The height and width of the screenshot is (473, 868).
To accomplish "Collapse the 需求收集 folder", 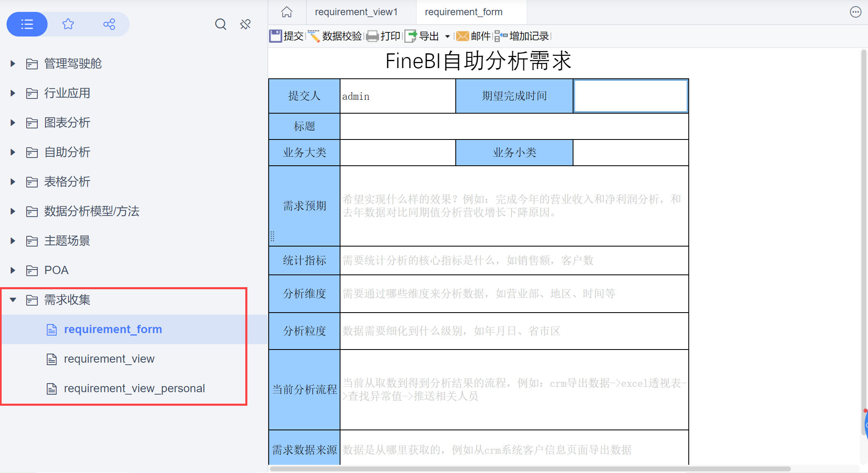I will (x=13, y=300).
